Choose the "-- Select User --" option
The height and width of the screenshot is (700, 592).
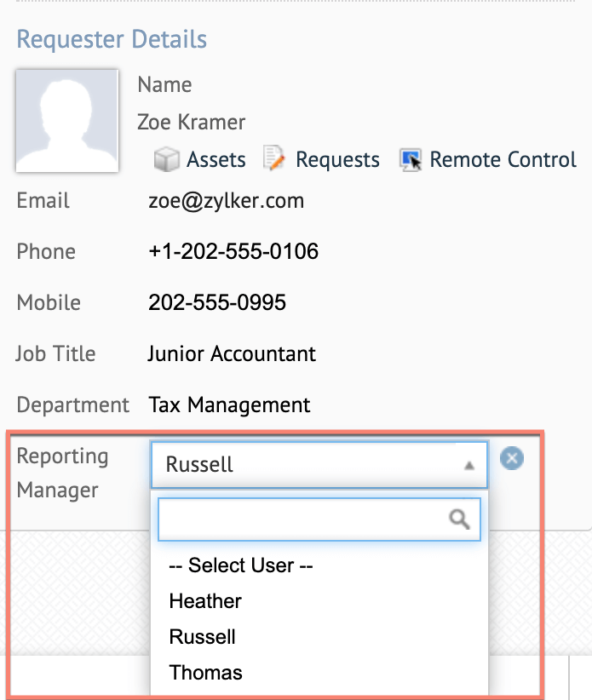point(241,565)
